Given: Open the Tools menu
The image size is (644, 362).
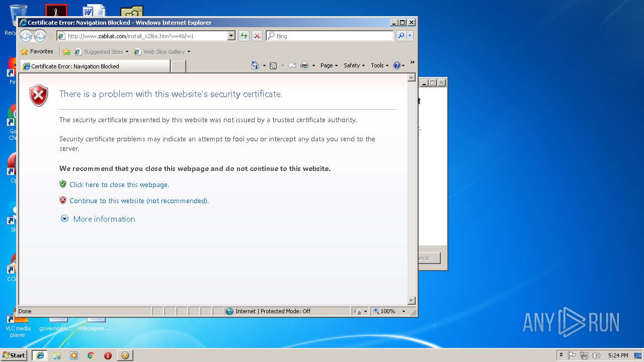Looking at the screenshot, I should [x=379, y=65].
